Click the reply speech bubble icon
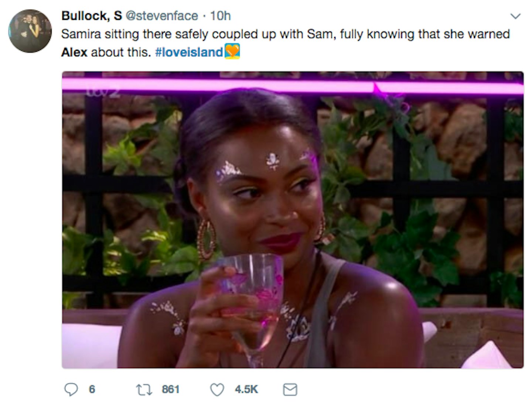Viewport: 532px width, 405px height. 71,389
